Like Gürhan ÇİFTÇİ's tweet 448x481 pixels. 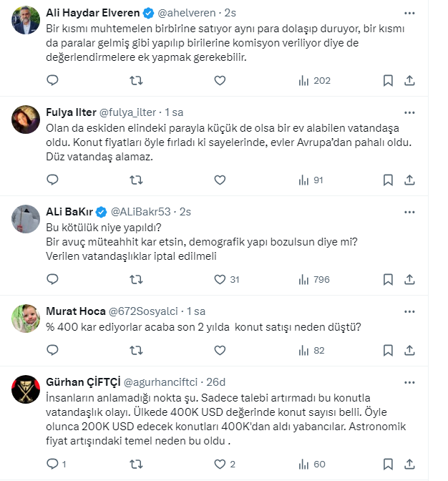click(x=220, y=464)
